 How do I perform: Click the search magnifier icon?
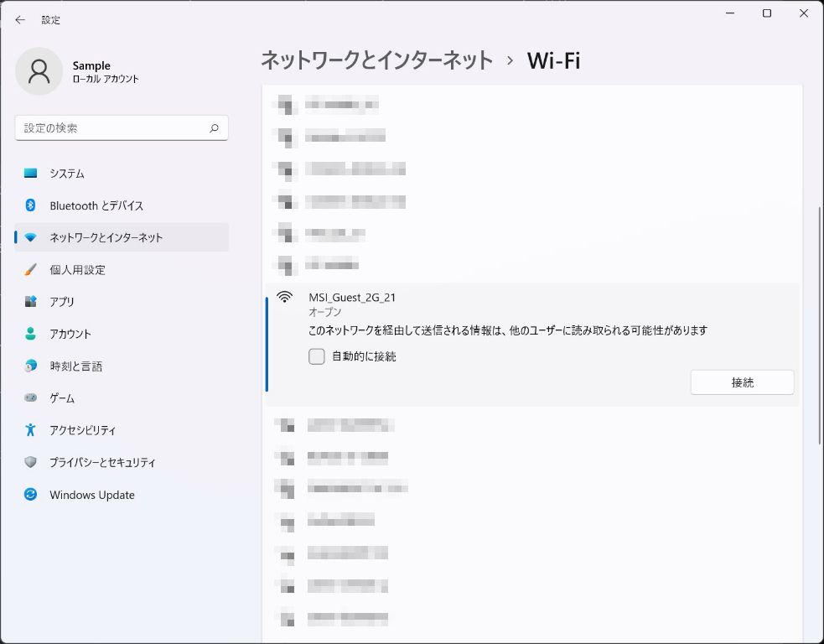214,127
